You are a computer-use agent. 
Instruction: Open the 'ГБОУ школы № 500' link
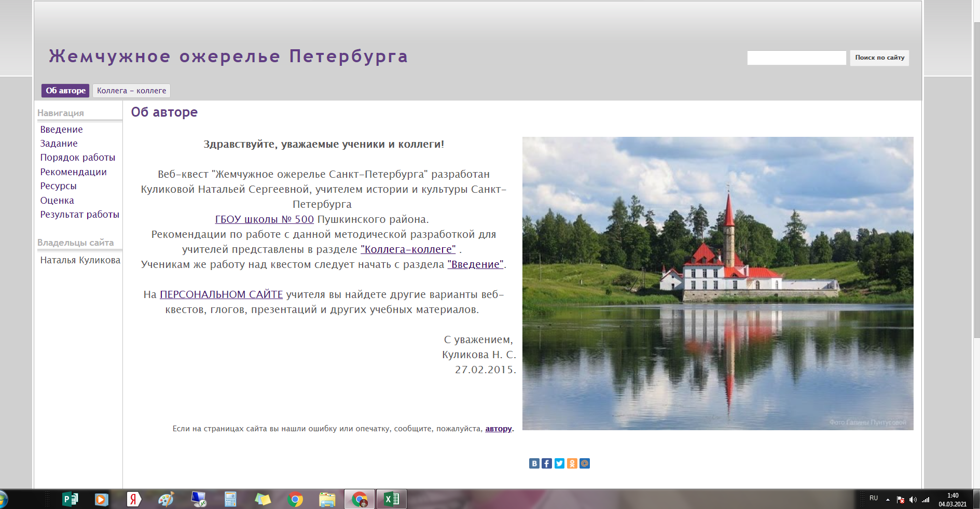[x=264, y=219]
